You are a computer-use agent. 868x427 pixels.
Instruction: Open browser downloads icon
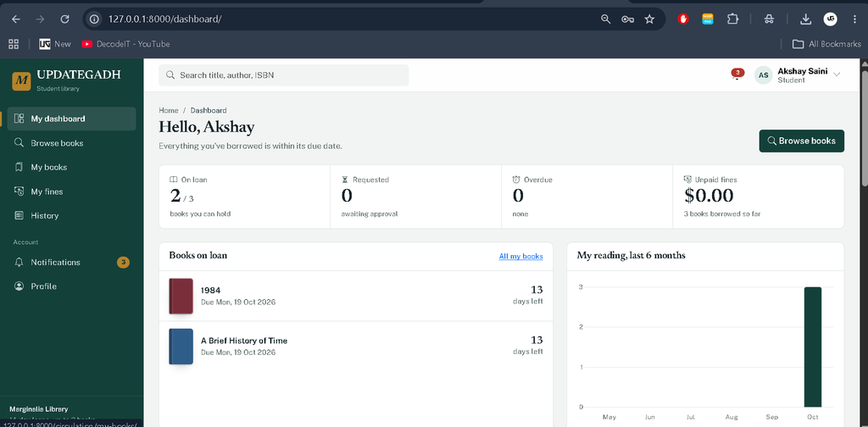805,19
